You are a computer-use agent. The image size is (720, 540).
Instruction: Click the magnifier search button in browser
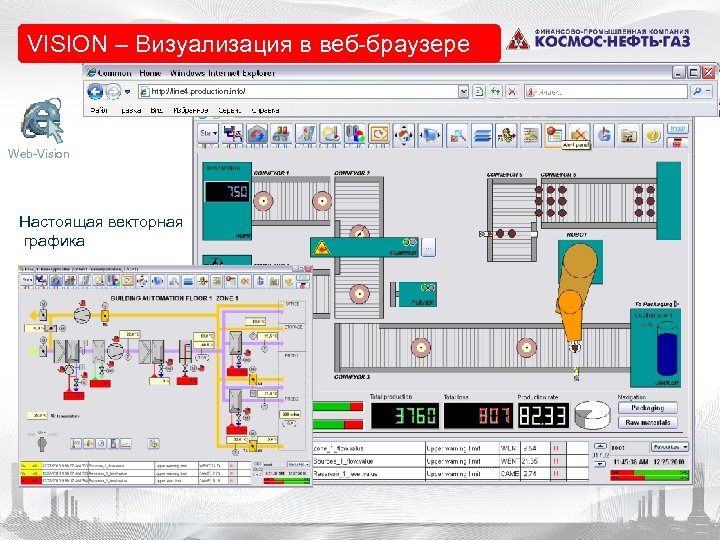point(698,91)
